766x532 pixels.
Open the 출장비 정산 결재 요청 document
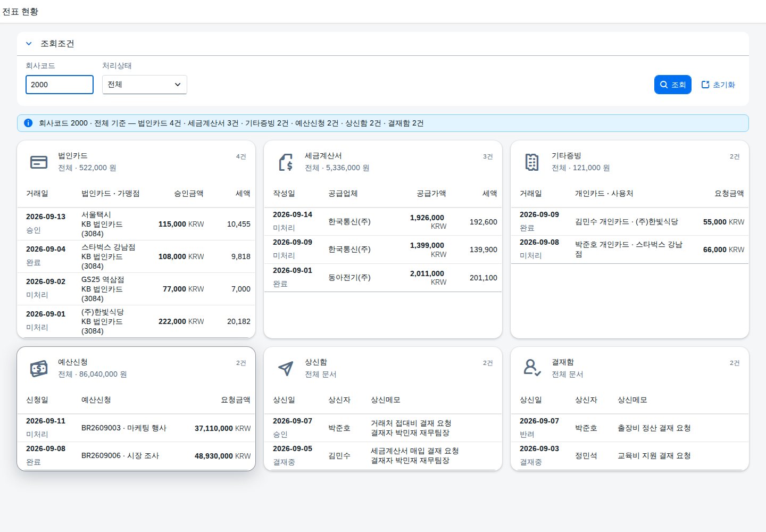point(630,428)
